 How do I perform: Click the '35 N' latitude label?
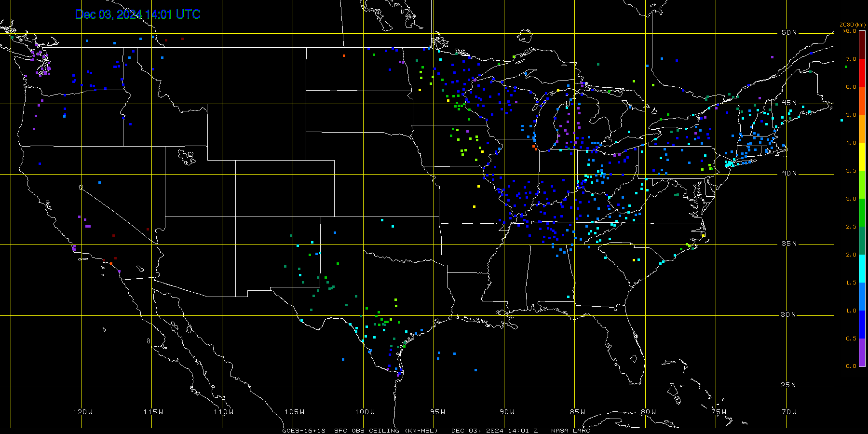pyautogui.click(x=789, y=244)
